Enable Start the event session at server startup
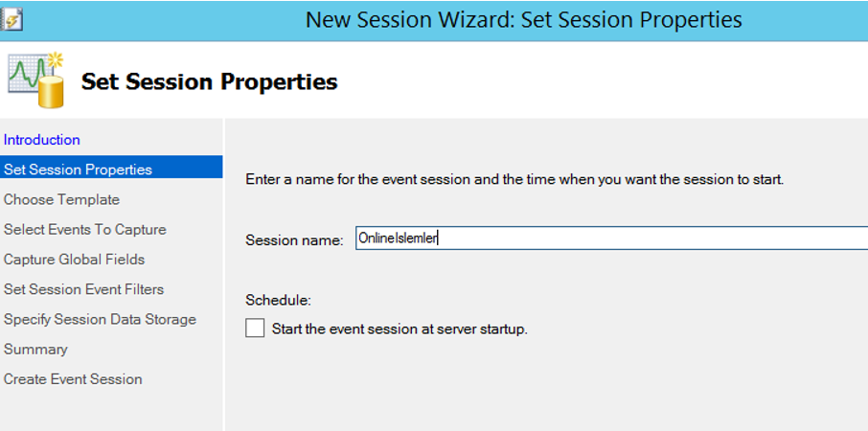Screen dimensions: 868x431 (255, 329)
